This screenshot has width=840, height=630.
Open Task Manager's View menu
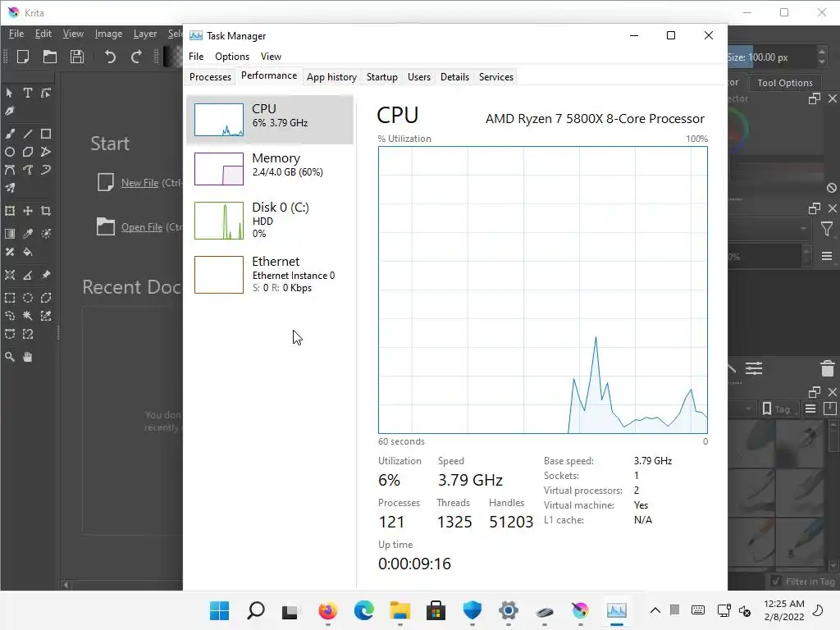(271, 57)
